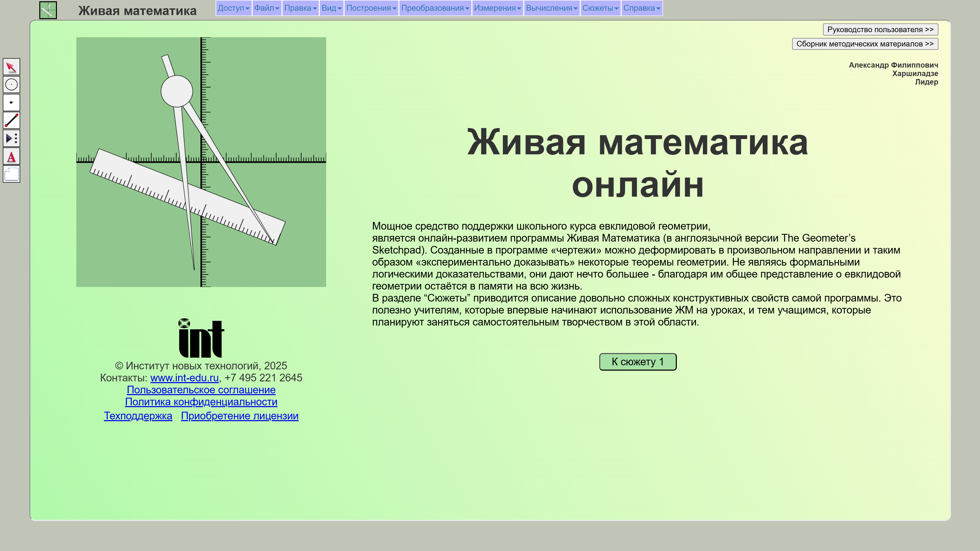Expand the Построения dropdown menu
Screen dimensions: 980x551
coord(371,8)
